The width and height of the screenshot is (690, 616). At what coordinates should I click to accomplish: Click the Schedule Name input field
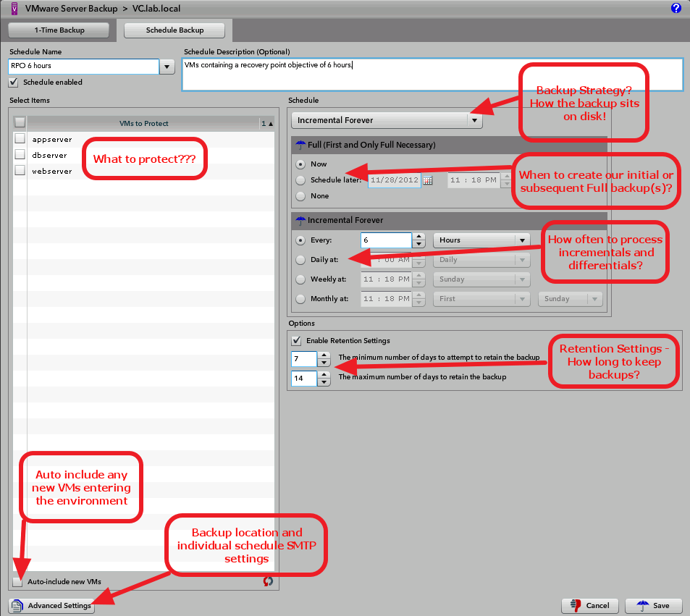[83, 66]
